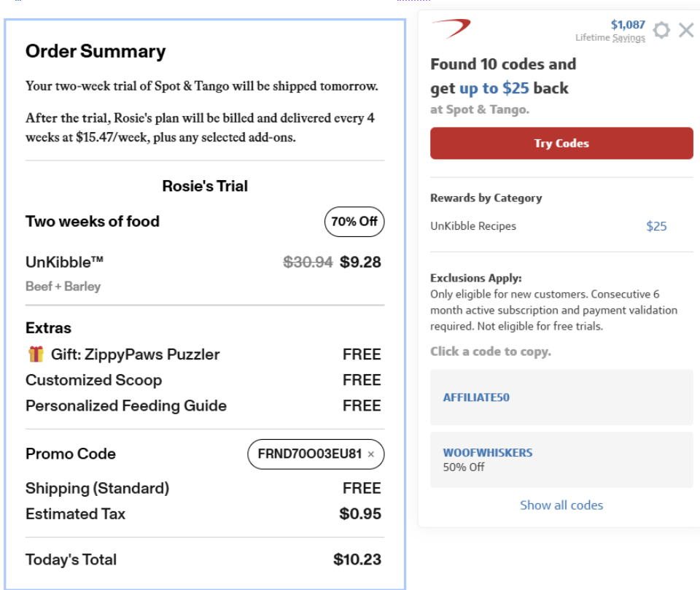Click the $25 UnKibble Recipes reward amount

(656, 226)
